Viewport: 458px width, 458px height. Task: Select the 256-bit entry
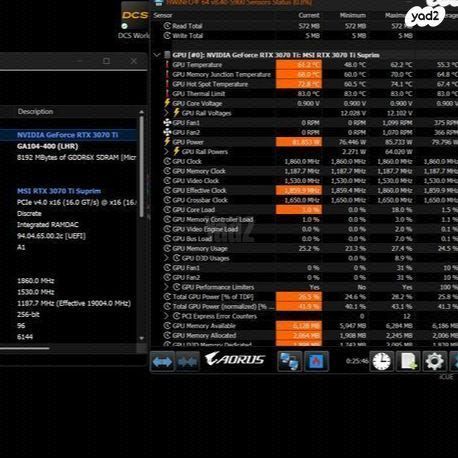(x=28, y=314)
